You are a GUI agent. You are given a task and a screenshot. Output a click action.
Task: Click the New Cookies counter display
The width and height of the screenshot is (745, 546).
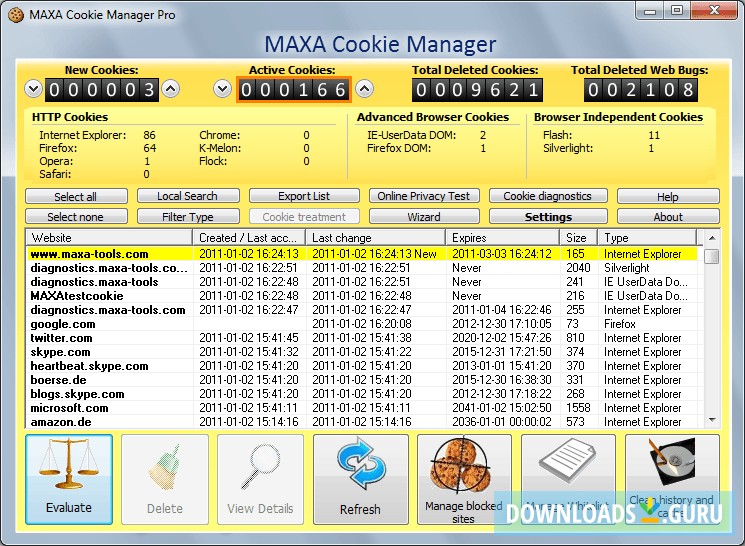click(102, 89)
